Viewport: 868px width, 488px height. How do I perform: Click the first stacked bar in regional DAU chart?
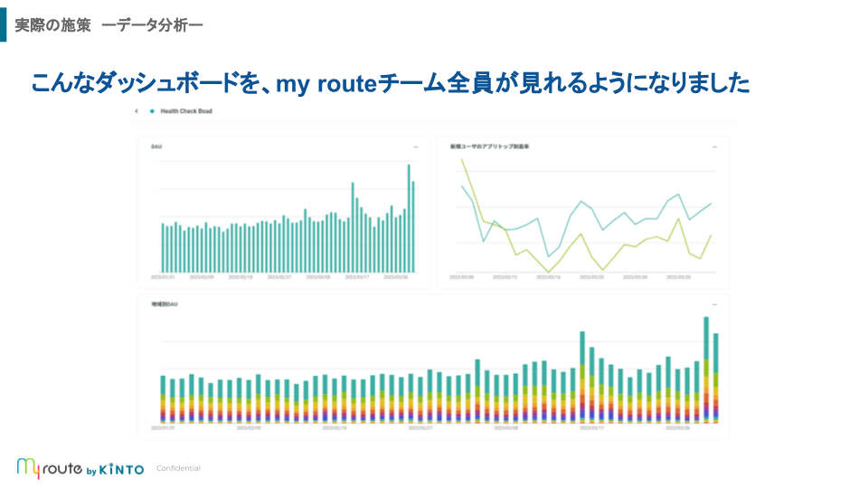click(163, 399)
